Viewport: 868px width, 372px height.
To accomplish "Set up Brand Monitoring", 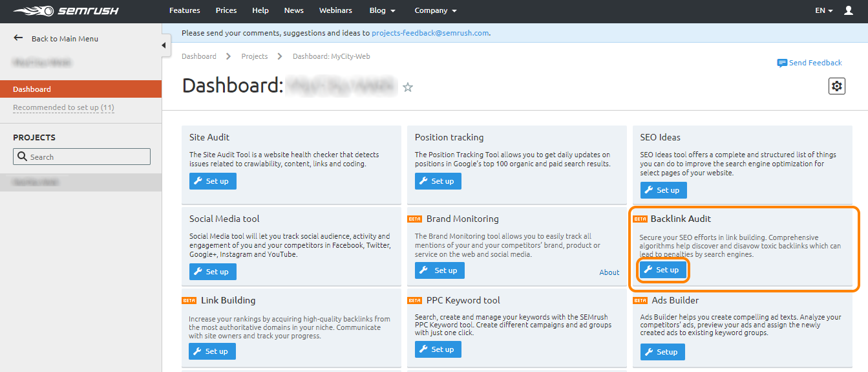I will pos(439,270).
